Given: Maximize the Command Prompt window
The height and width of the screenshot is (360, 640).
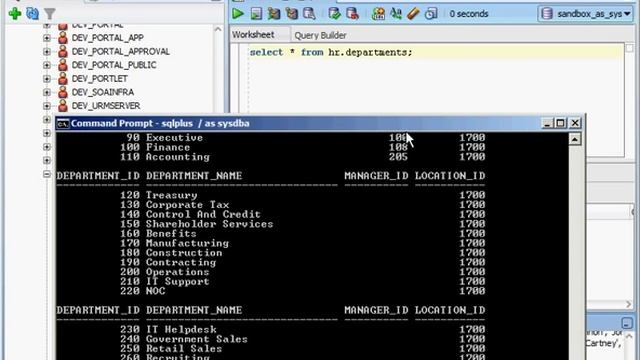Looking at the screenshot, I should click(x=561, y=123).
